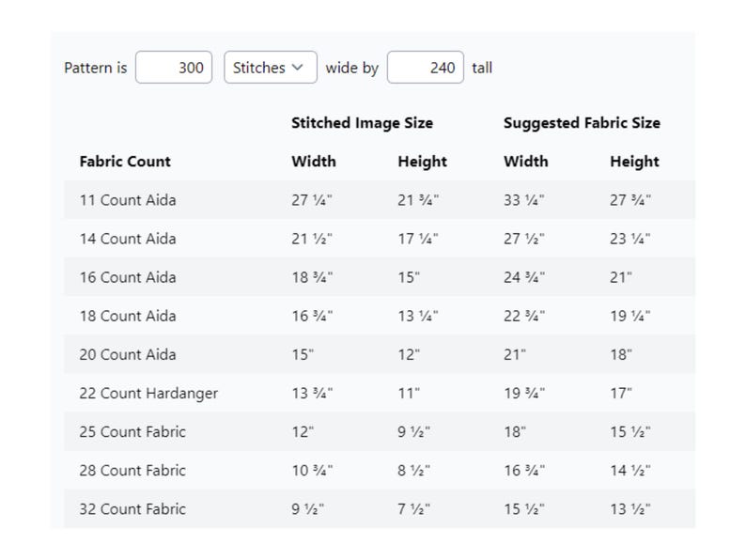The height and width of the screenshot is (560, 746).
Task: Click the 13 ½" suggested height cell
Action: [x=629, y=509]
